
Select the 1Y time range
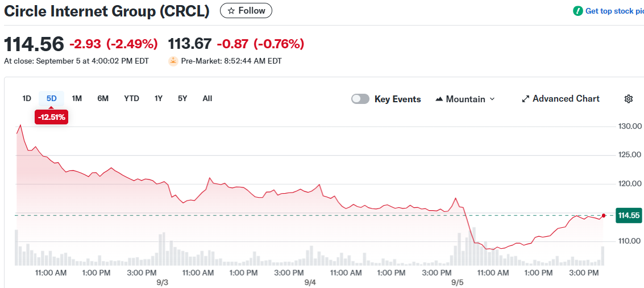[x=159, y=98]
